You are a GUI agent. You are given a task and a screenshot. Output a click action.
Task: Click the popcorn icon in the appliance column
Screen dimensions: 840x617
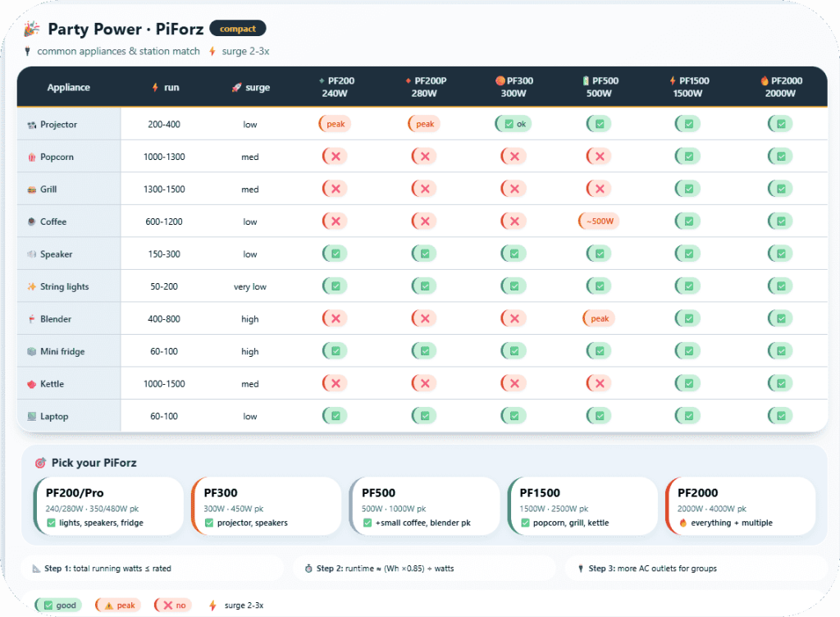click(31, 157)
